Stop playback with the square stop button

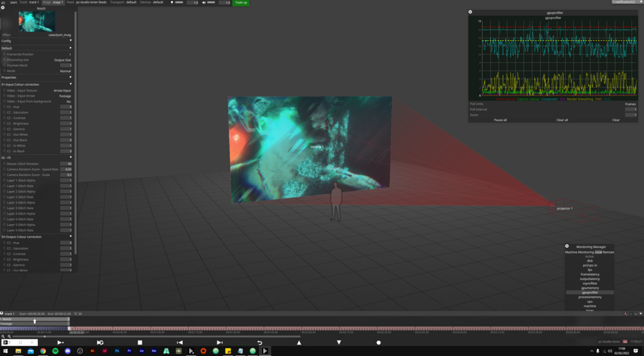140,343
